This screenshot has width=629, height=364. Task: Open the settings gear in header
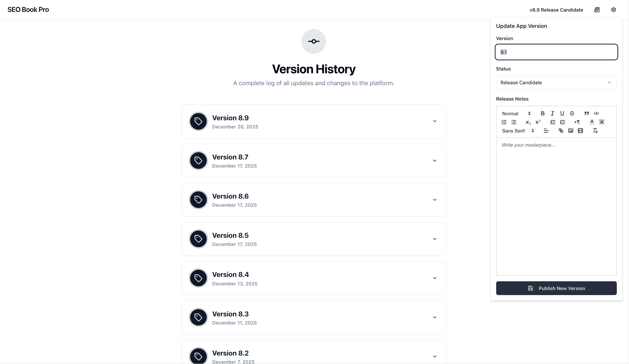613,10
